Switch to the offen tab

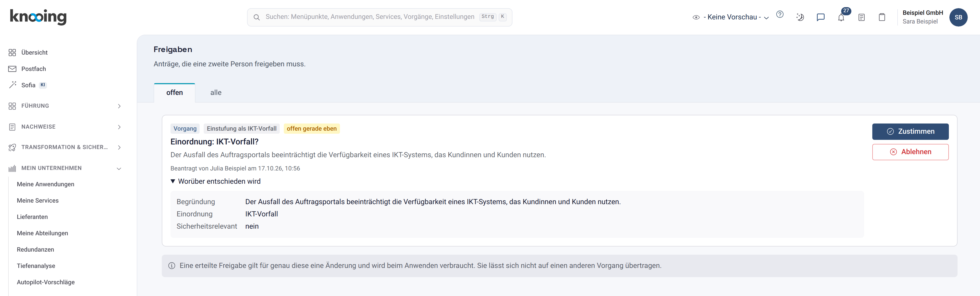(x=175, y=92)
